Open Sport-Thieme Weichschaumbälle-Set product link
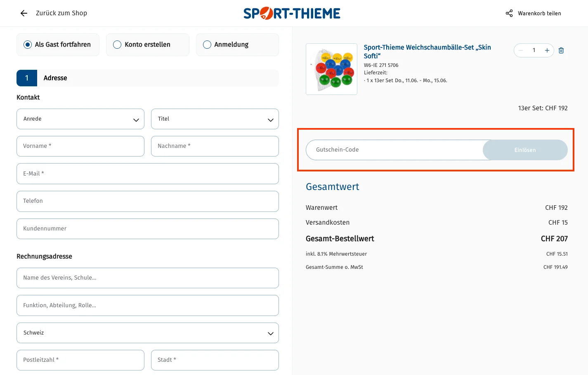 [x=427, y=52]
